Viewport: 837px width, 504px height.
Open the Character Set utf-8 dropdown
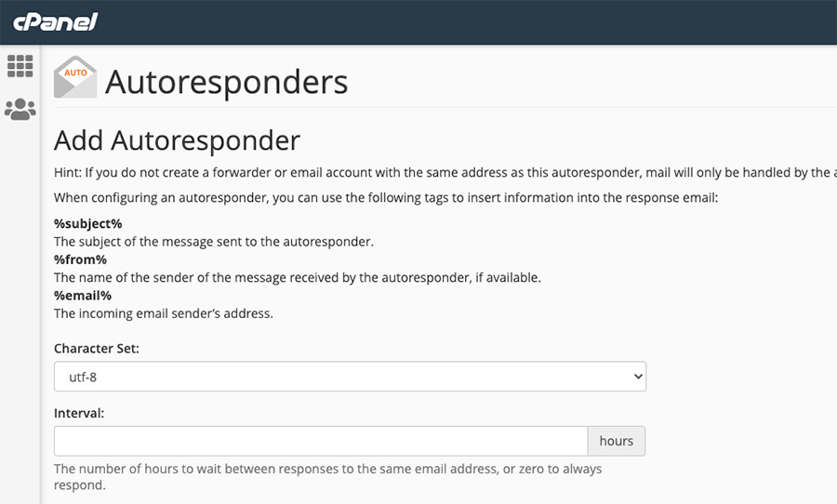point(349,377)
